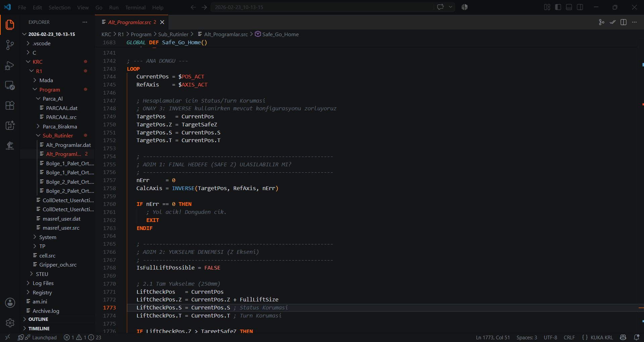
Task: Open the Extensions view
Action: 10,106
